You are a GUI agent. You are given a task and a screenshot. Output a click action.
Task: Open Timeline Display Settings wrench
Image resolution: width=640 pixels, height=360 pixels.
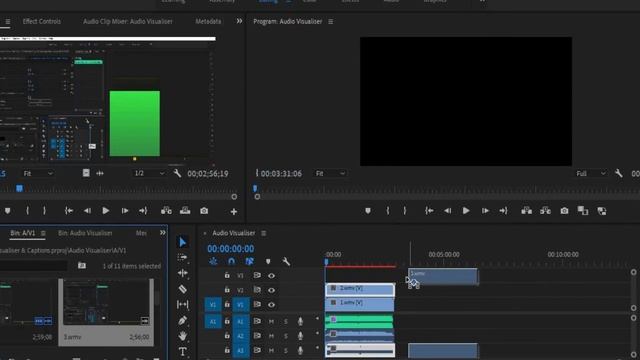tap(286, 261)
